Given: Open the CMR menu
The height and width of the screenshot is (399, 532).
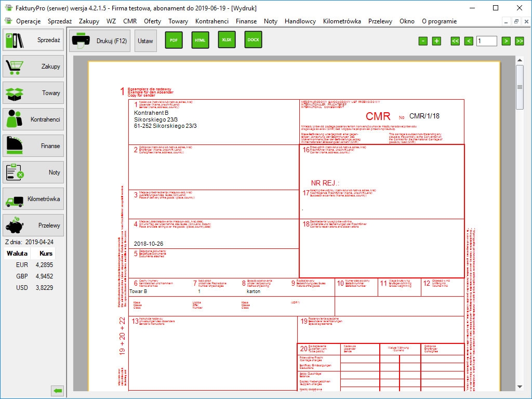Looking at the screenshot, I should (130, 21).
